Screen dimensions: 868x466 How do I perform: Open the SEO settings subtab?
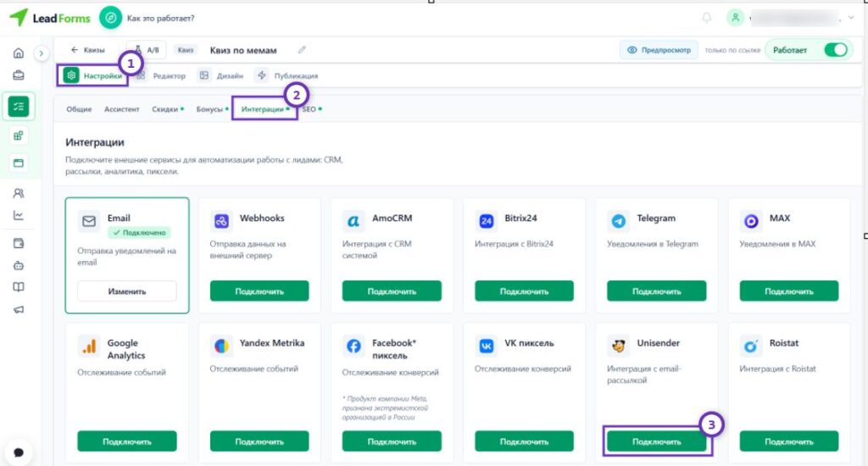[x=312, y=109]
